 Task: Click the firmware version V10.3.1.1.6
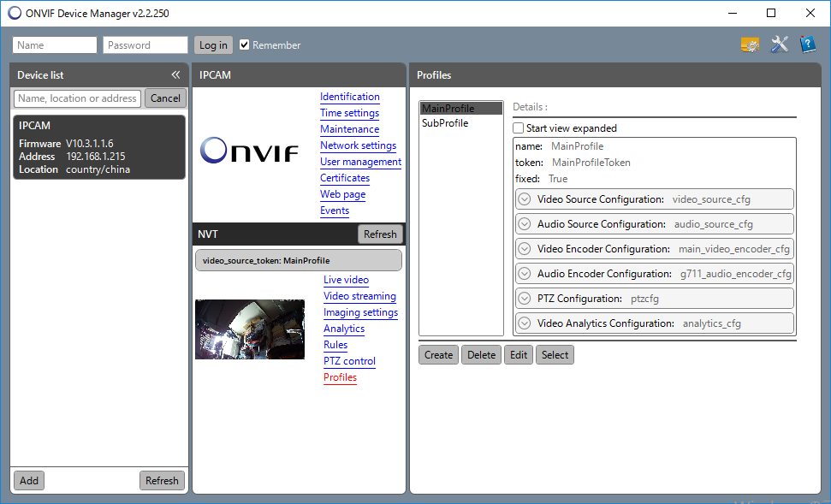(90, 144)
